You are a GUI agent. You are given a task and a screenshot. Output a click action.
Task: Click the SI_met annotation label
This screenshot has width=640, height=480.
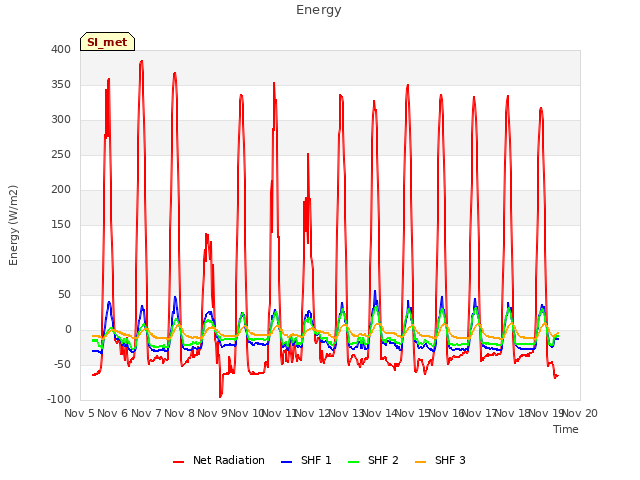point(107,42)
